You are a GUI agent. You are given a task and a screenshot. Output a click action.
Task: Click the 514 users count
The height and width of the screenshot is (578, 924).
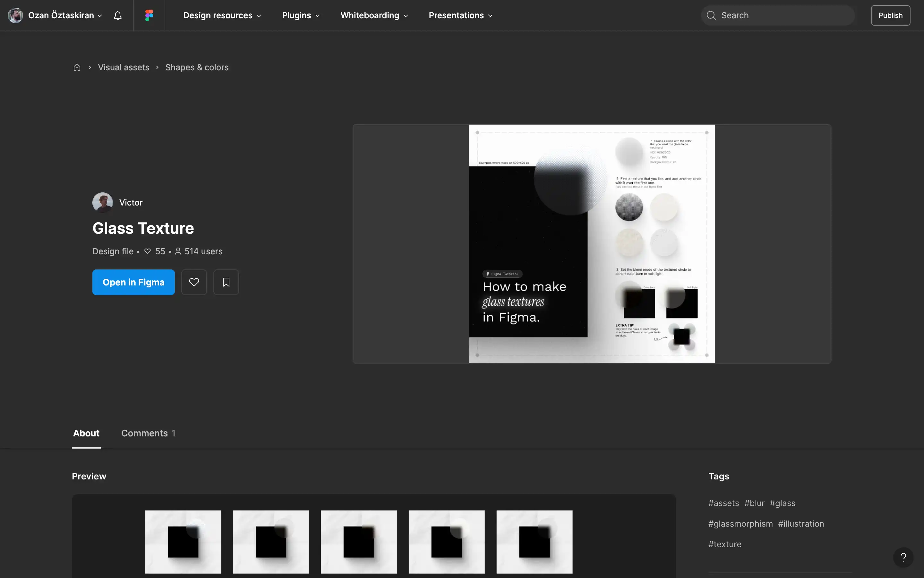pos(199,251)
